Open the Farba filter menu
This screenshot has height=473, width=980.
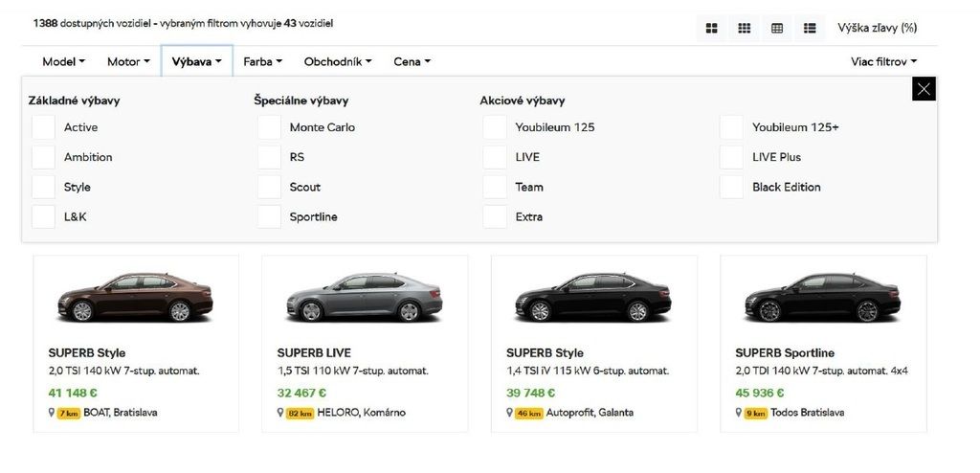(x=262, y=61)
